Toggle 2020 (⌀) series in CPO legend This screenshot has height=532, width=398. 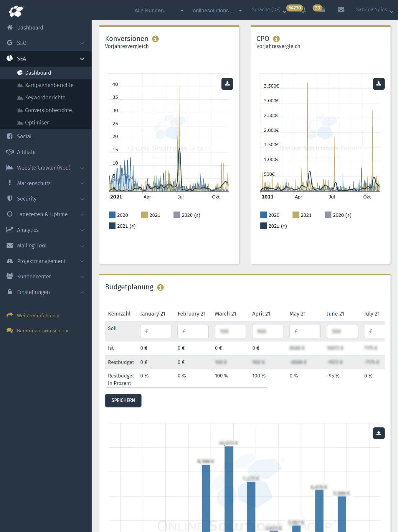(x=338, y=215)
